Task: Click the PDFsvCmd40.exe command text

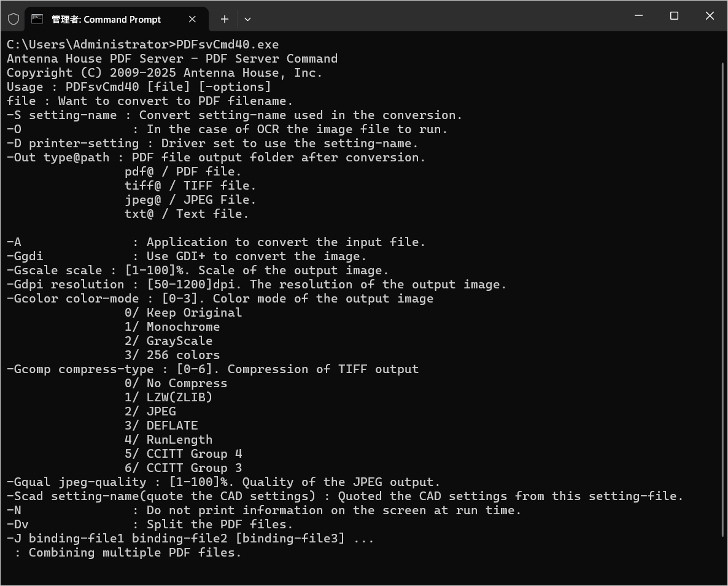Action: point(227,45)
